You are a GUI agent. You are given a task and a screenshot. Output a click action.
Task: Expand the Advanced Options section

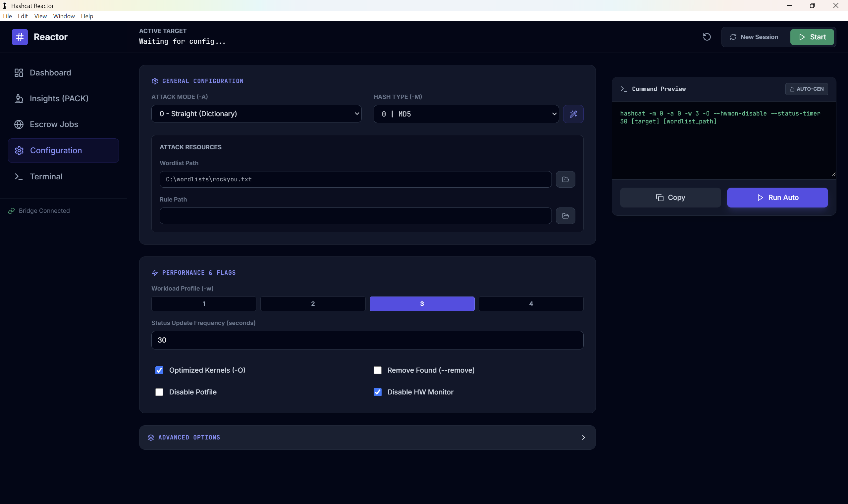(x=367, y=437)
